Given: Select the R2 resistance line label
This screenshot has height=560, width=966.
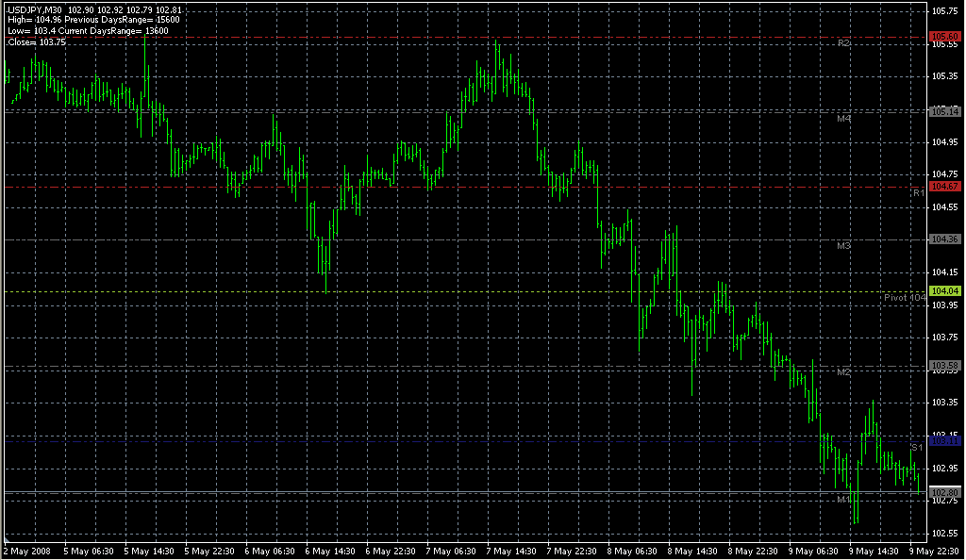Looking at the screenshot, I should [x=844, y=43].
